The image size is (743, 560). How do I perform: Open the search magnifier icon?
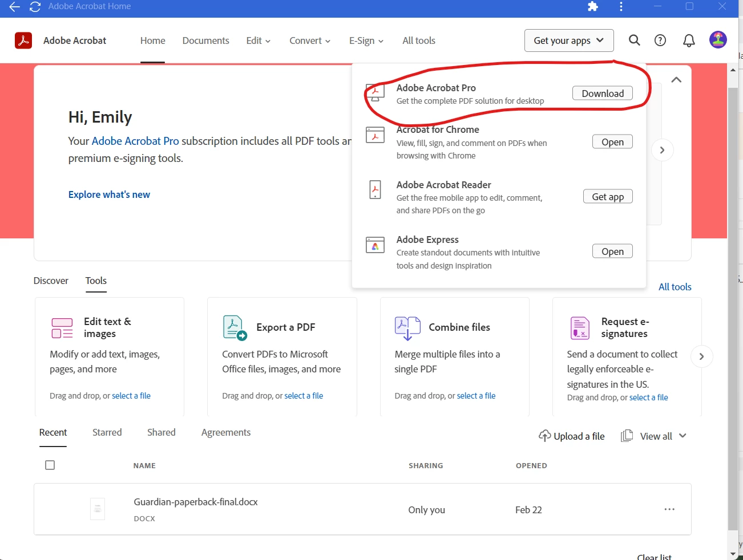pos(634,40)
